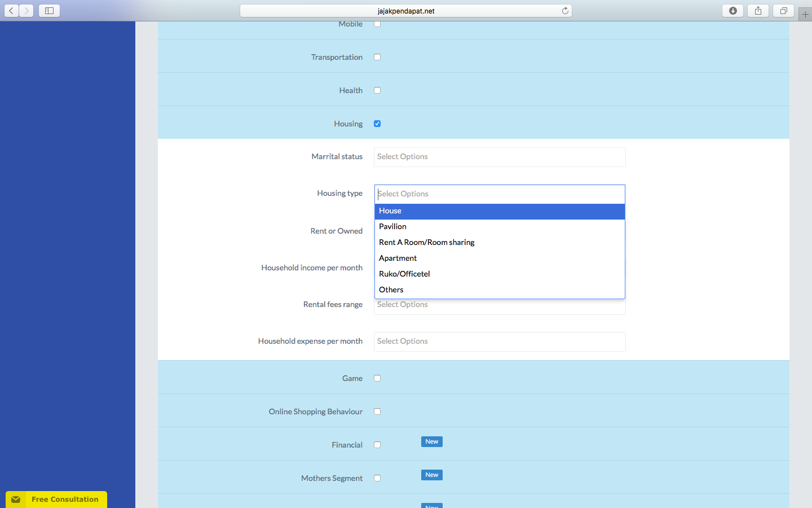Open the Safari downloads button

pos(733,11)
